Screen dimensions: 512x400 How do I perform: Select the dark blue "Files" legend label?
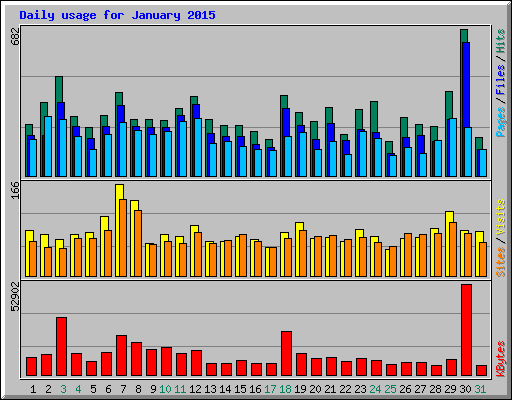point(501,80)
